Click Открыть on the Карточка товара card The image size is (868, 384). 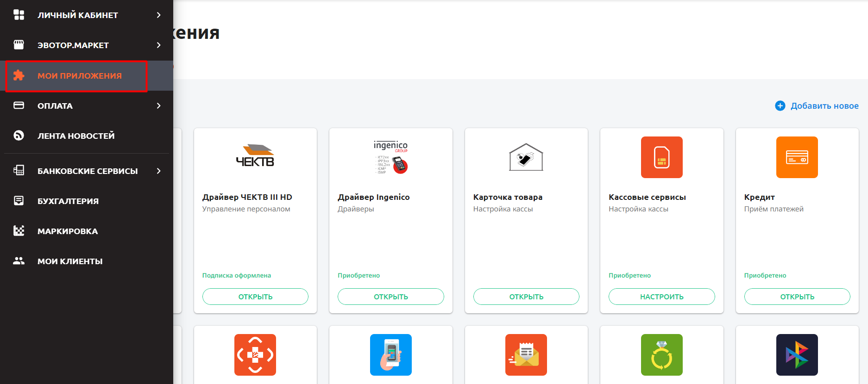point(526,297)
